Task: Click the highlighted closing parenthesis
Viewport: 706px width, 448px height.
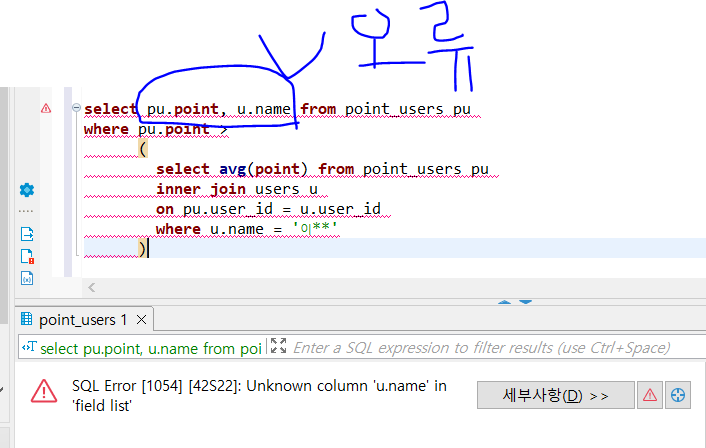Action: tap(143, 249)
